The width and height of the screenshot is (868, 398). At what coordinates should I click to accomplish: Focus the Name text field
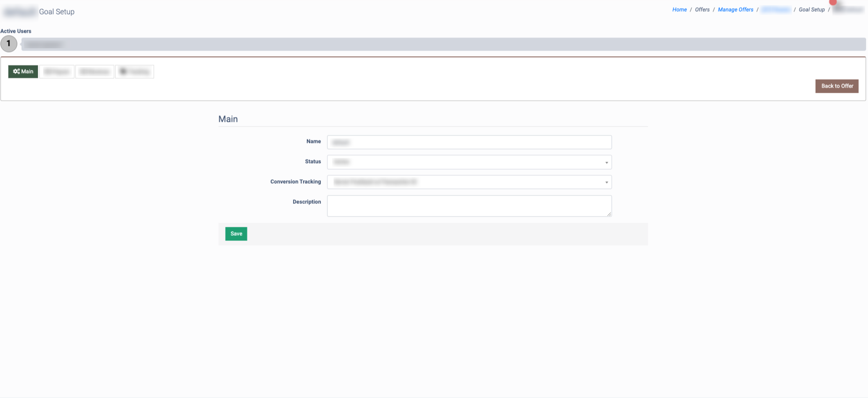(469, 142)
